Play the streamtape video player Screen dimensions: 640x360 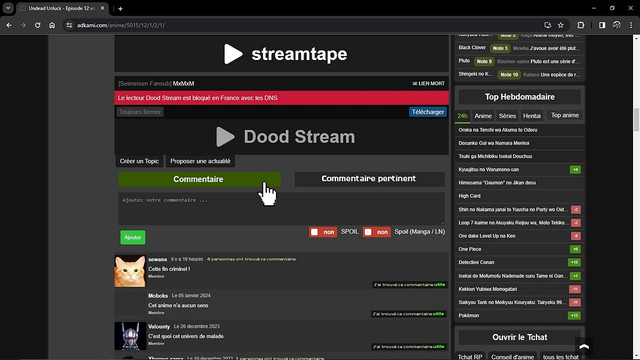point(281,54)
